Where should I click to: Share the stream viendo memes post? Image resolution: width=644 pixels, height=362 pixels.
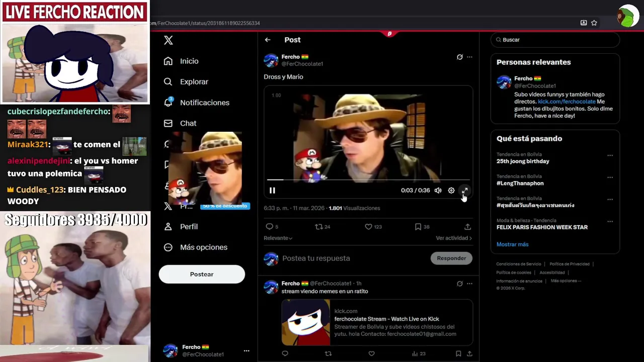469,354
